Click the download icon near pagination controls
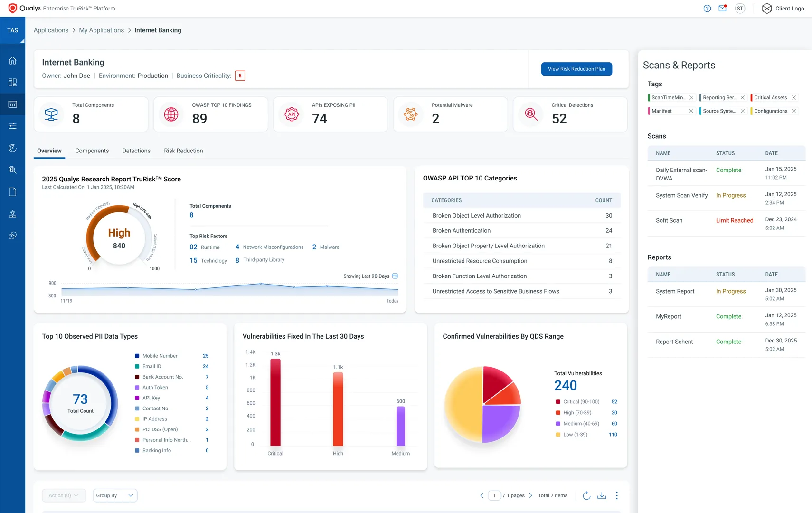The height and width of the screenshot is (513, 812). [602, 495]
